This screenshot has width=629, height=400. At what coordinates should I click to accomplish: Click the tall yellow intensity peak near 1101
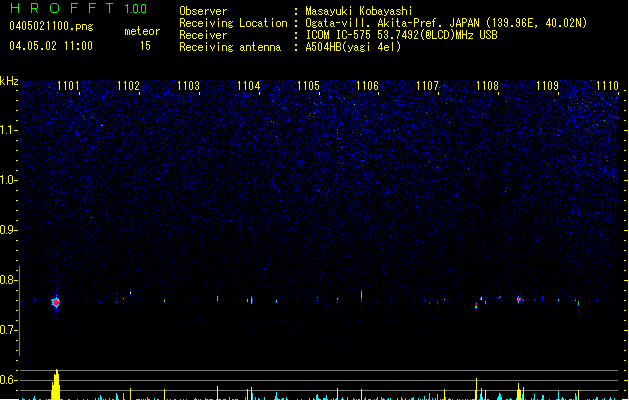(56, 384)
